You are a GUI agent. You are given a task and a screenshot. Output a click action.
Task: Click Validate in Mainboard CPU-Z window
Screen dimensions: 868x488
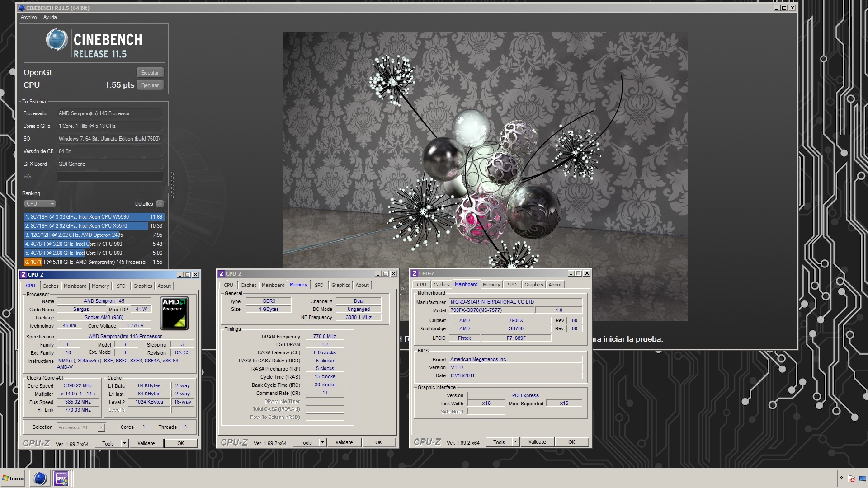tap(537, 442)
